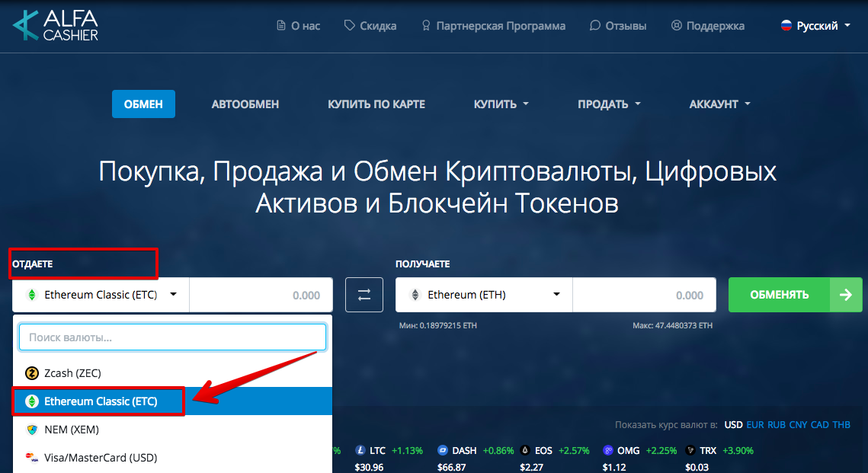Open the ПОЛУЧАЕТЕ currency selector showing Ethereum
The height and width of the screenshot is (473, 868).
(x=485, y=295)
